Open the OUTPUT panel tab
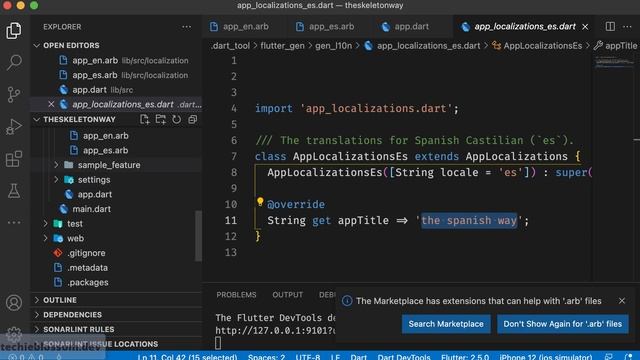The height and width of the screenshot is (360, 640). 288,295
